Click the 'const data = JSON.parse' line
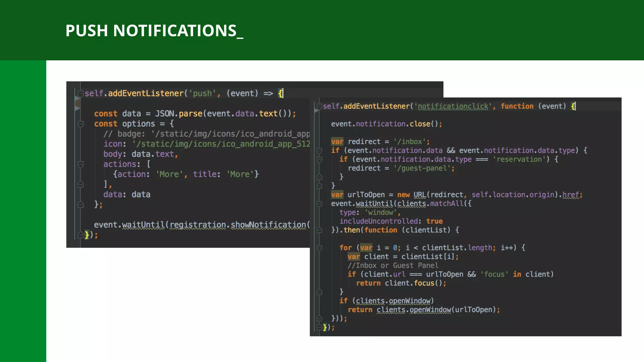644x362 pixels. tap(195, 113)
